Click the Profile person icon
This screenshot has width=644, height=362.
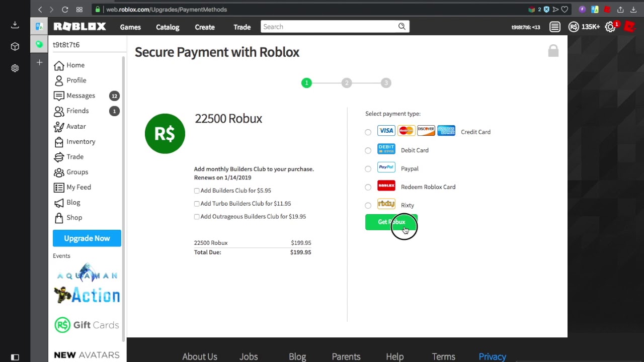pyautogui.click(x=59, y=80)
